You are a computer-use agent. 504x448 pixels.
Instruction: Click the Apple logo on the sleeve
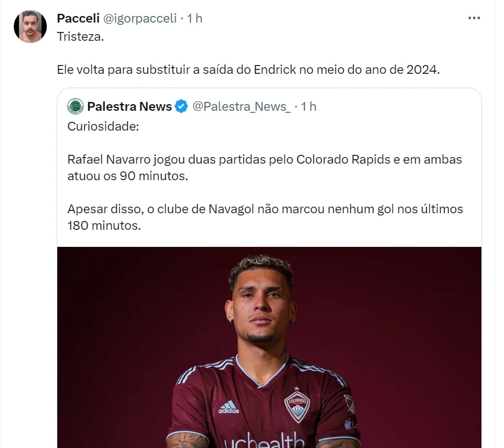click(348, 424)
